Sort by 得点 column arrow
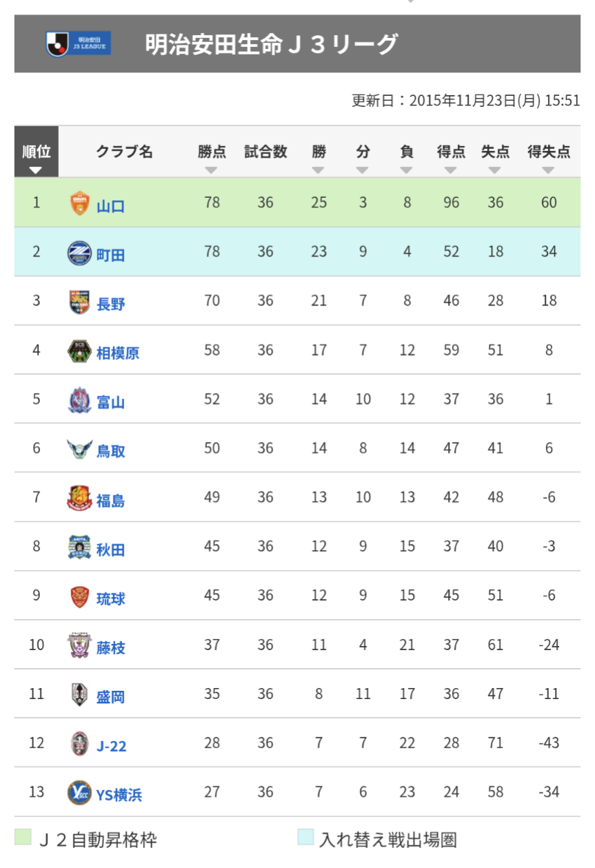 tap(451, 170)
